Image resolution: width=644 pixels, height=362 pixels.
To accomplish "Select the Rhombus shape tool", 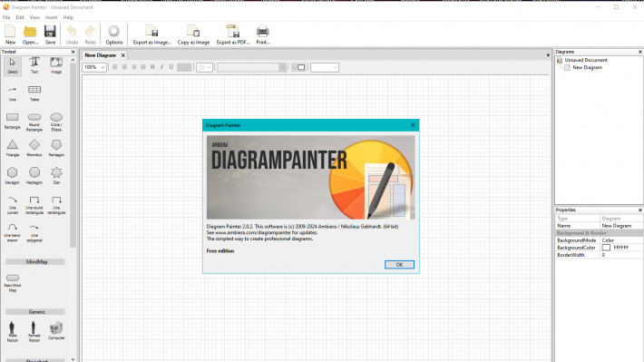I will (34, 149).
